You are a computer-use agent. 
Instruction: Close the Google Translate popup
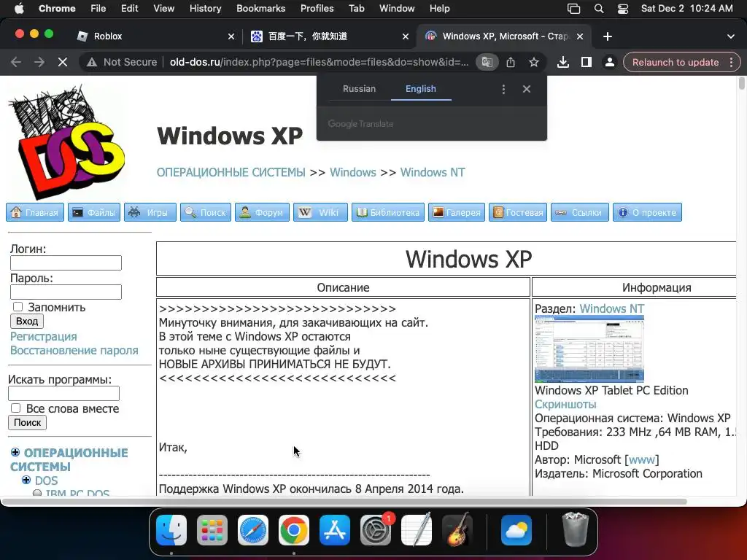[527, 89]
